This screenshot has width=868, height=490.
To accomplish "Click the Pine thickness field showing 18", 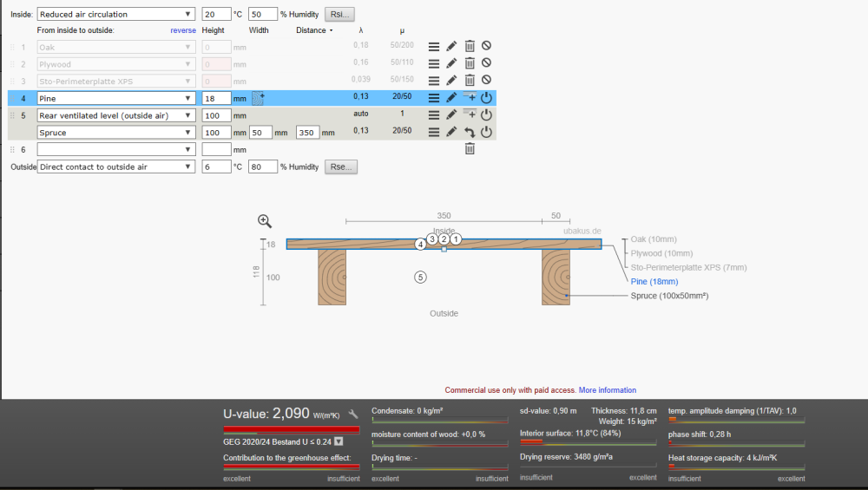I will point(216,99).
